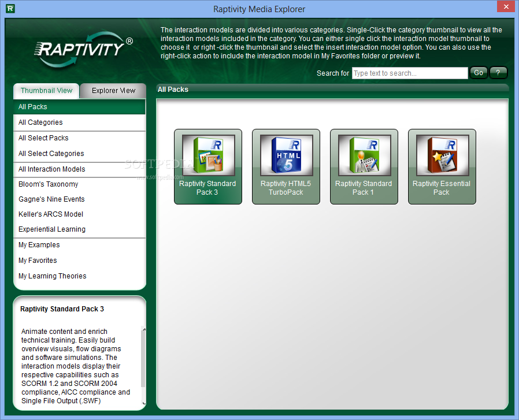Select All Categories in the sidebar
This screenshot has width=519, height=420.
[x=79, y=122]
